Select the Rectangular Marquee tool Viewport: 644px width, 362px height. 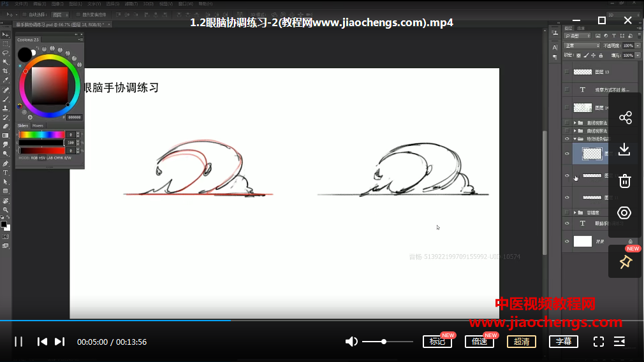tap(5, 44)
